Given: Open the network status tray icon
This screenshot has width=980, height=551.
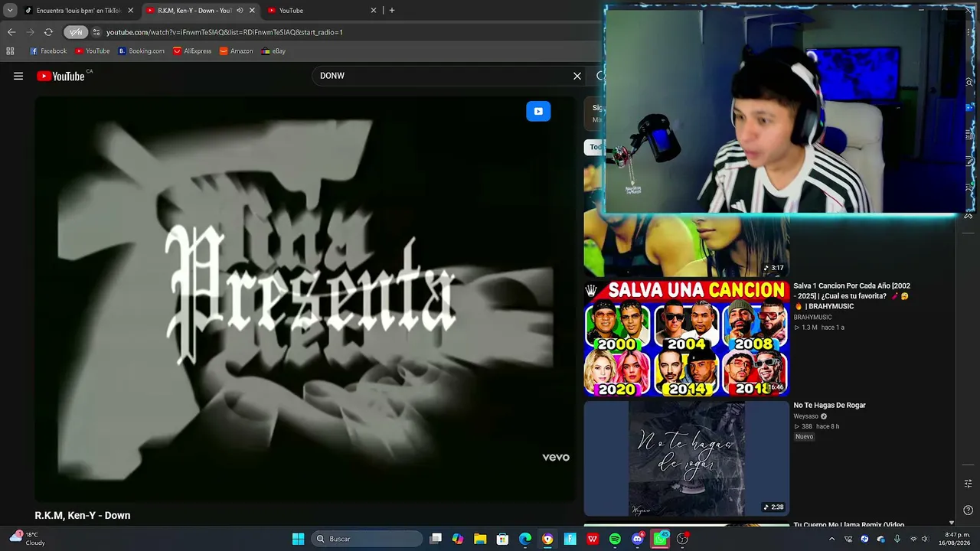Looking at the screenshot, I should 913,539.
